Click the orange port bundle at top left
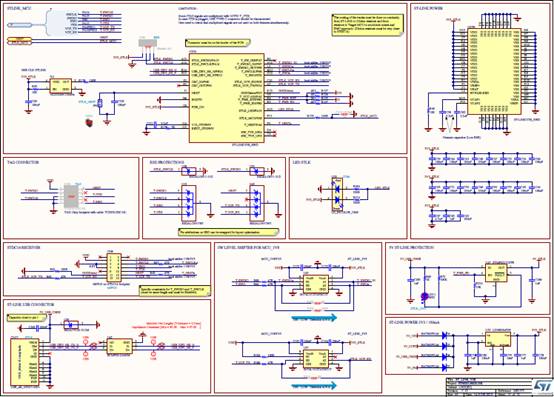 (x=20, y=41)
